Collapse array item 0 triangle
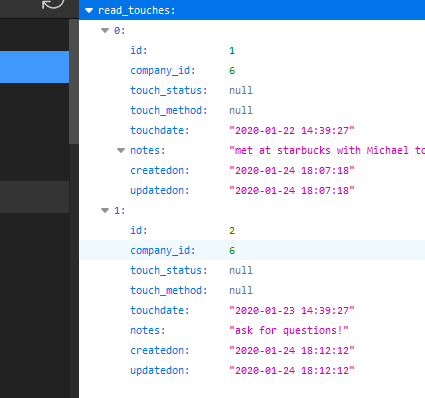 point(105,31)
